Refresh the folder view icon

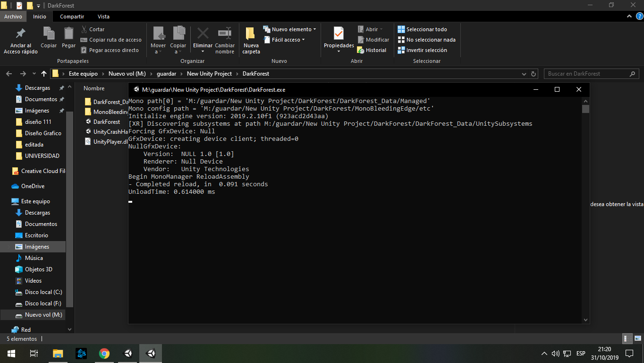(534, 74)
